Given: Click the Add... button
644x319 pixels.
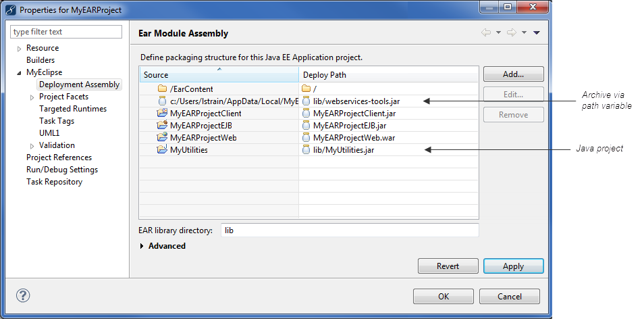Looking at the screenshot, I should [x=513, y=74].
